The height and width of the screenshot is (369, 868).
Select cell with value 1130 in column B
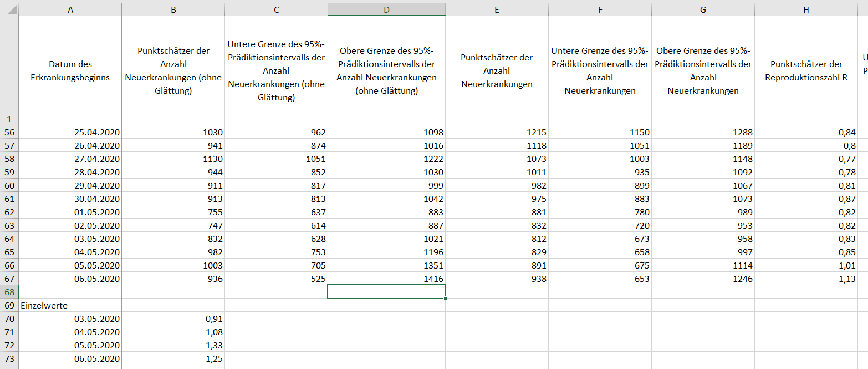[173, 159]
